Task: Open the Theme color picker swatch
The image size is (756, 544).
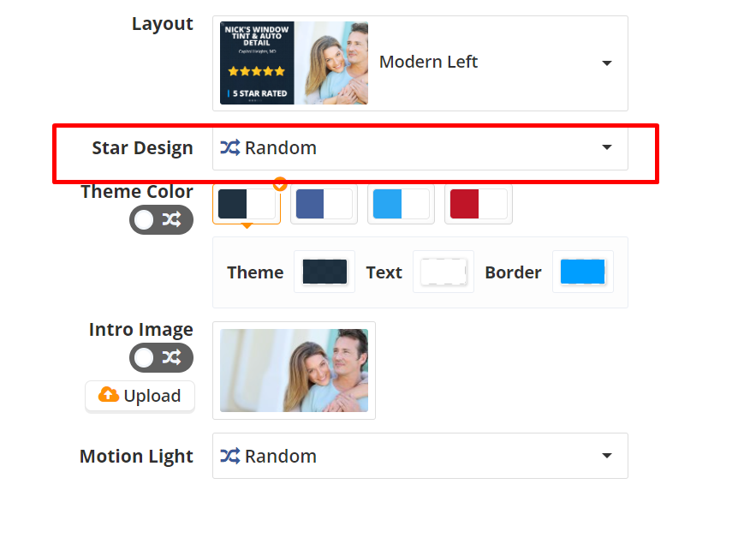Action: tap(324, 272)
